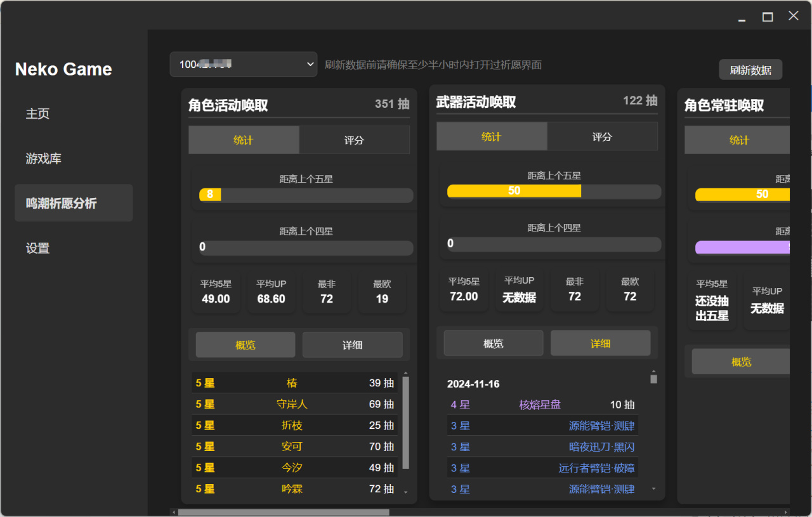The height and width of the screenshot is (517, 812).
Task: Click the 远行者臂铠·破障 row
Action: pyautogui.click(x=542, y=468)
